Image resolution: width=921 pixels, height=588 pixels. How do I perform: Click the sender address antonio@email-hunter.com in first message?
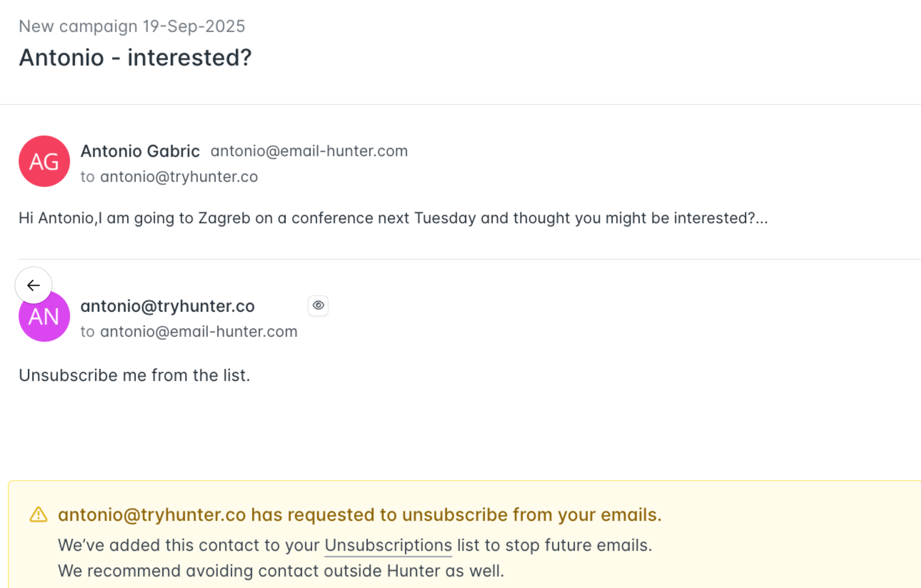[x=309, y=151]
